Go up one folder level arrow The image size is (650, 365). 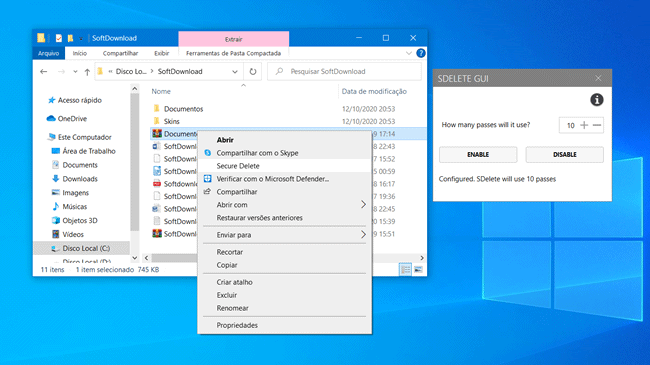[x=87, y=71]
